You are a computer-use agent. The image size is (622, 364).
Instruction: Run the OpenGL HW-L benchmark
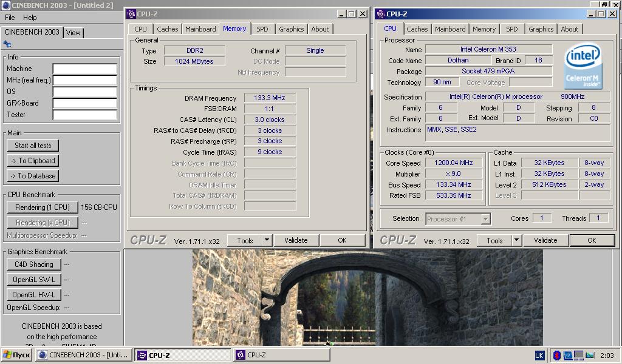34,294
